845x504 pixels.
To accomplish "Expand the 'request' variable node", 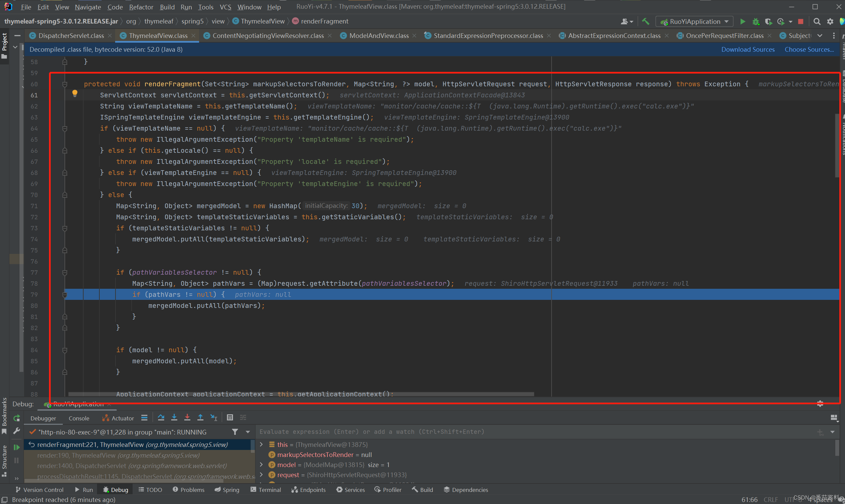I will coord(262,475).
